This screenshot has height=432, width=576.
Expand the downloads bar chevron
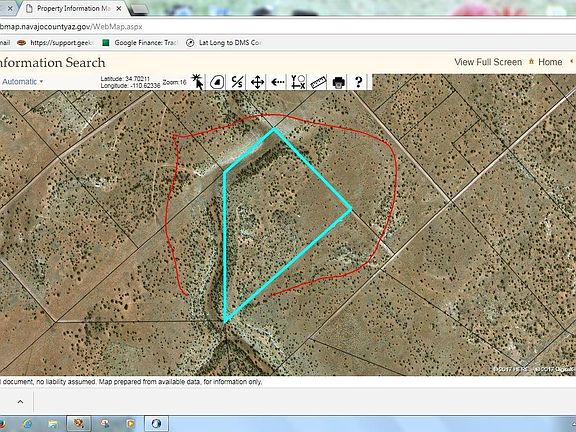point(20,402)
